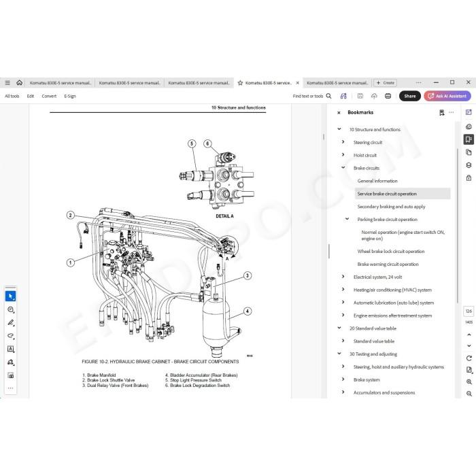Image resolution: width=476 pixels, height=476 pixels.
Task: Go to previous page with up arrow
Action: click(469, 335)
